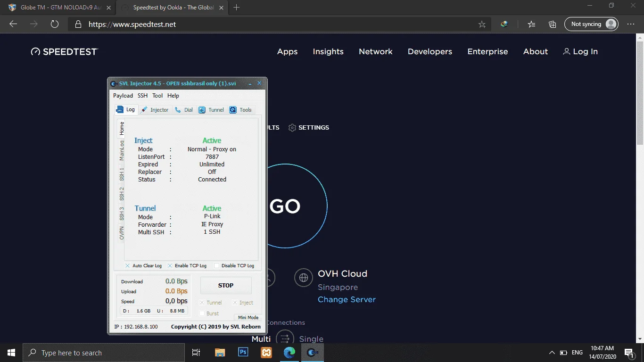Viewport: 644px width, 362px height.
Task: Open the Insights navigation item
Action: pyautogui.click(x=328, y=51)
